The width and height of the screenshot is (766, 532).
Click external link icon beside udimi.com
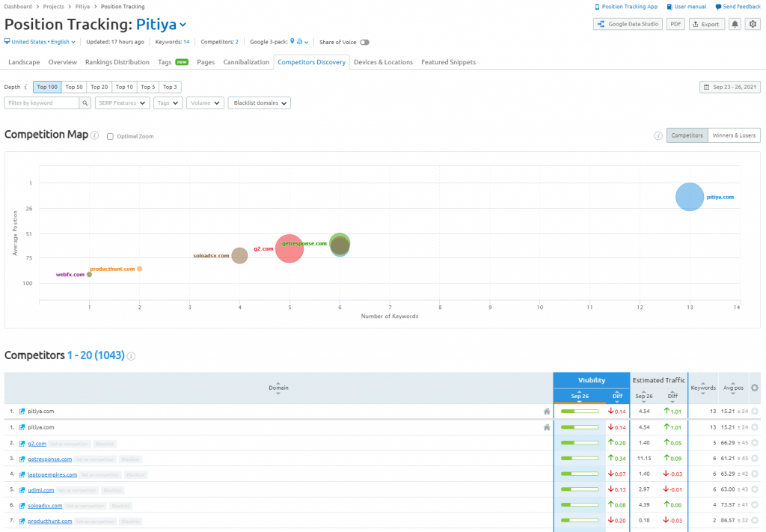click(x=22, y=490)
